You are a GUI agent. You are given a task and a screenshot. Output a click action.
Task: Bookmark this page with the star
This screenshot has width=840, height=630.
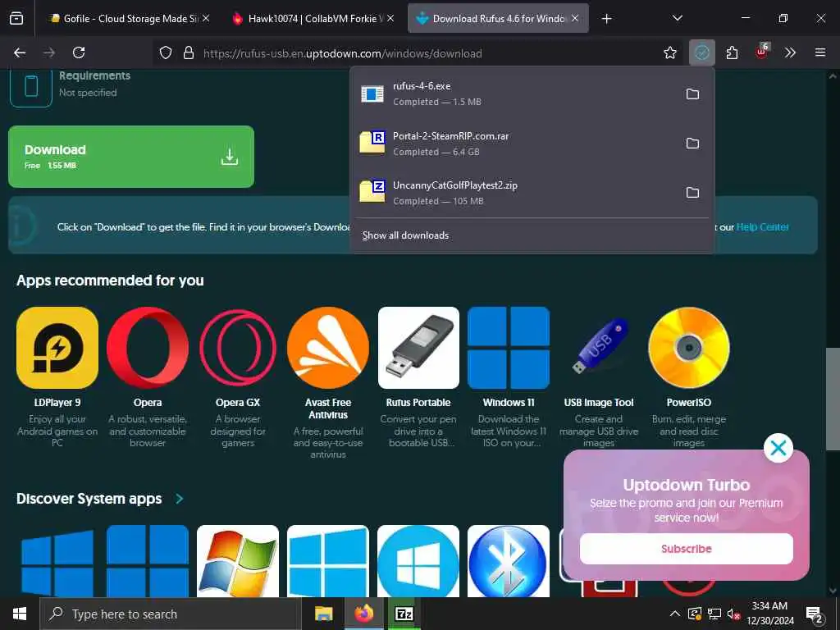[669, 52]
